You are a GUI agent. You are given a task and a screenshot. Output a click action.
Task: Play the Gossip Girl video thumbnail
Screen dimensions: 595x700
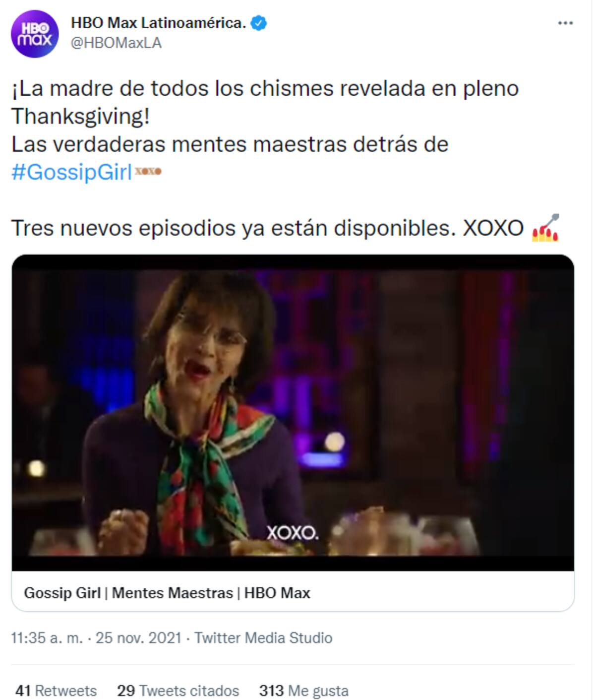point(293,413)
